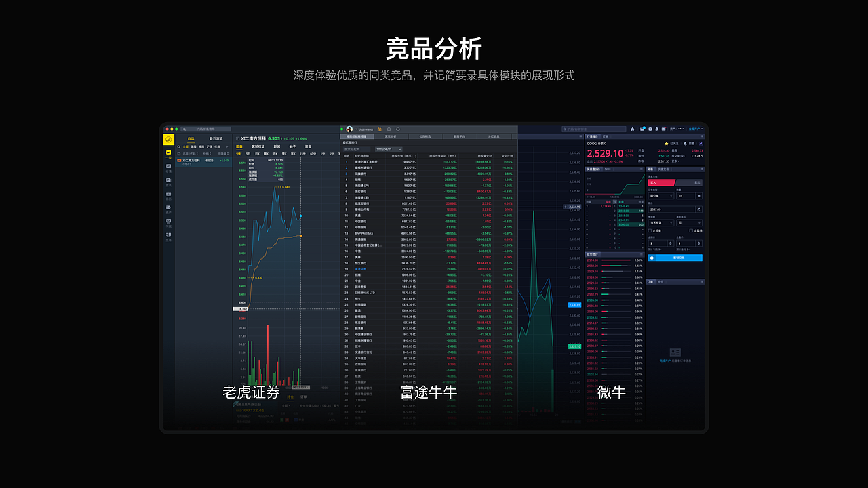This screenshot has height=488, width=868.
Task: Open the 预警 alert bell for GOOG in Webull
Action: tap(685, 144)
